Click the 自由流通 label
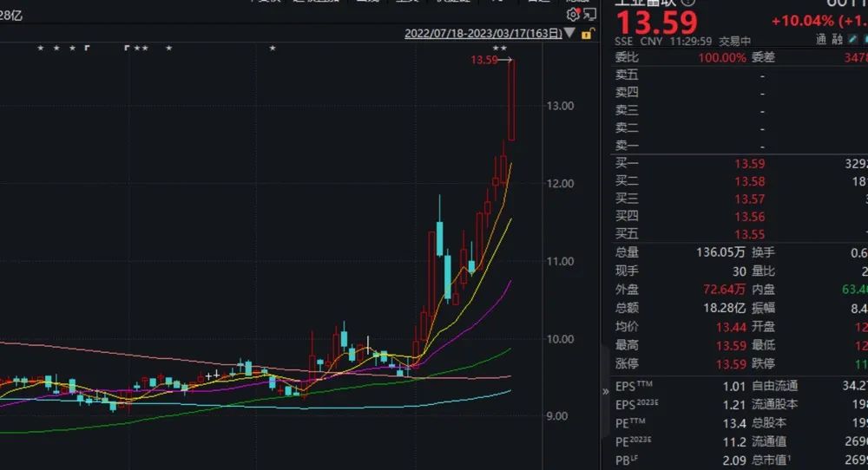 [x=774, y=386]
